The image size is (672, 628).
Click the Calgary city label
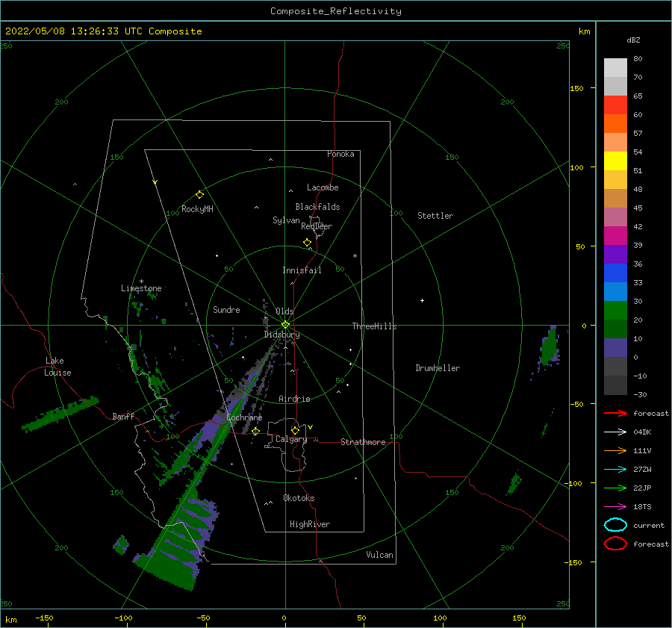coord(291,439)
